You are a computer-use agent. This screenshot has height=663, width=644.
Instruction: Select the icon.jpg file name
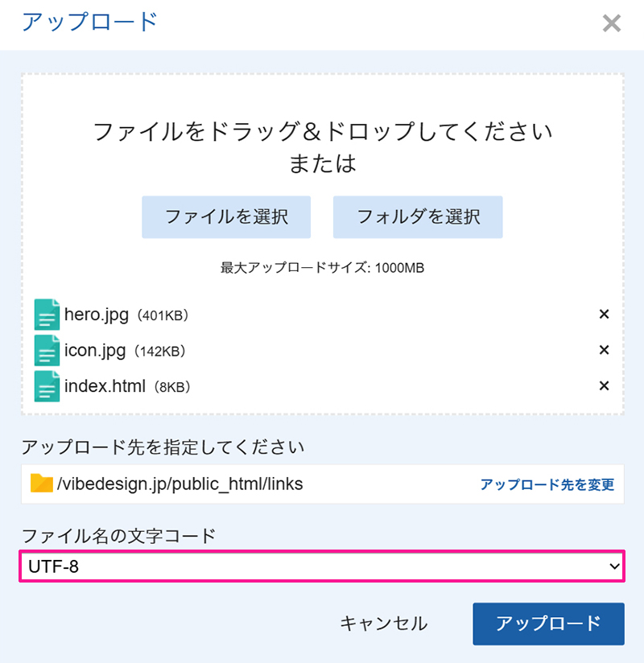pyautogui.click(x=95, y=350)
